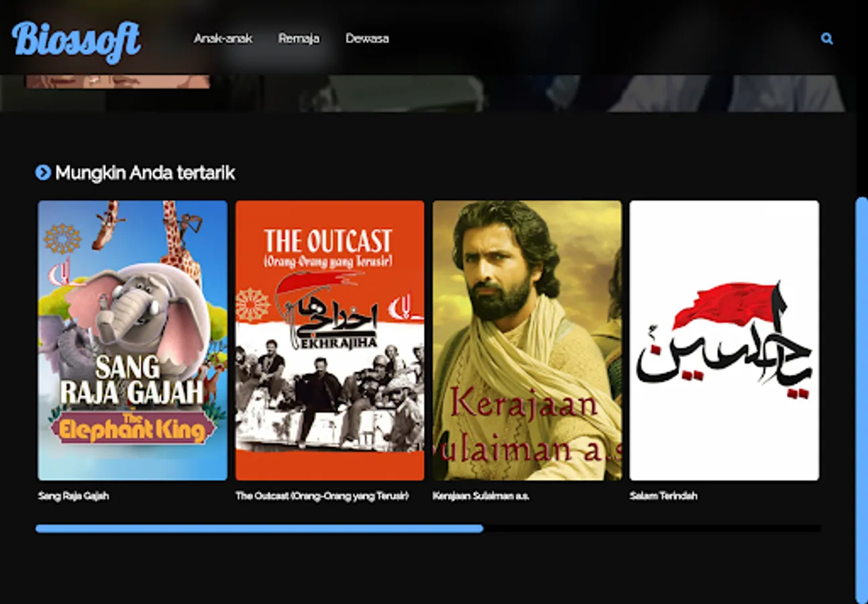Click the Sang Raja Gajah title link
Screen dimensions: 868x604
point(74,496)
